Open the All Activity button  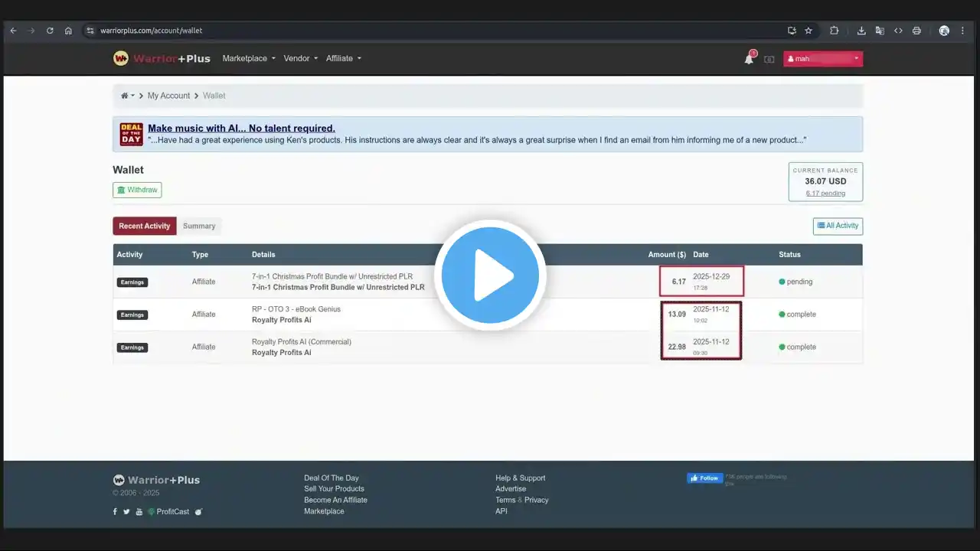pos(838,226)
